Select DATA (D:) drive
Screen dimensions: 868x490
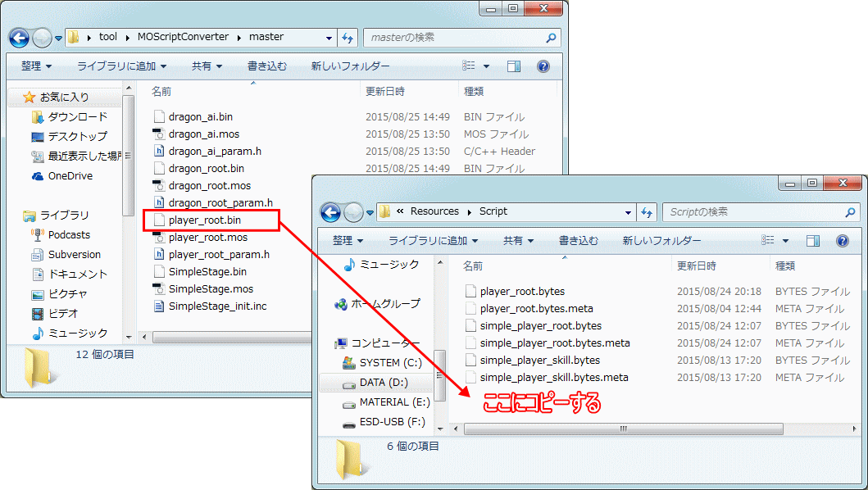pyautogui.click(x=376, y=383)
